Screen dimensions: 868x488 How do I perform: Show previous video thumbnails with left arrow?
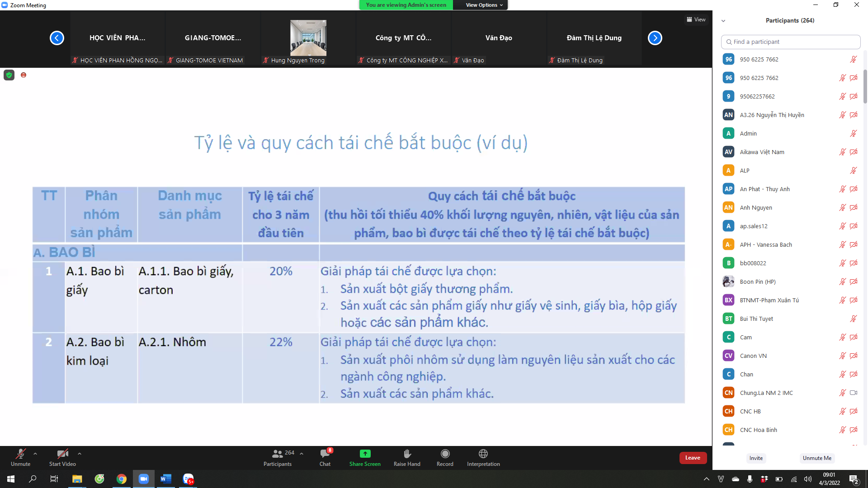coord(57,38)
